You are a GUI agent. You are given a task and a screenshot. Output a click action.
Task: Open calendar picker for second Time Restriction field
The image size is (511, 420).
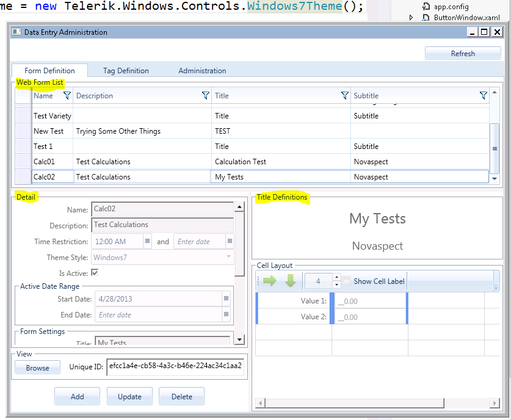[230, 241]
